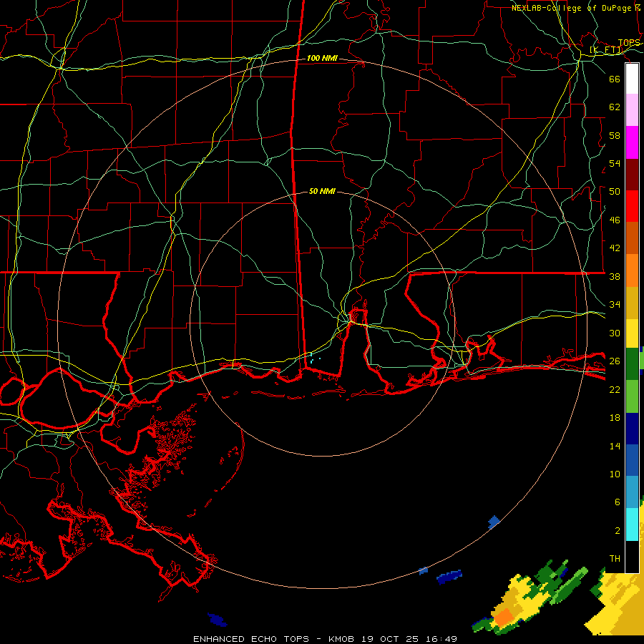The height and width of the screenshot is (644, 644).
Task: Click the legend value '10'
Action: pyautogui.click(x=615, y=474)
